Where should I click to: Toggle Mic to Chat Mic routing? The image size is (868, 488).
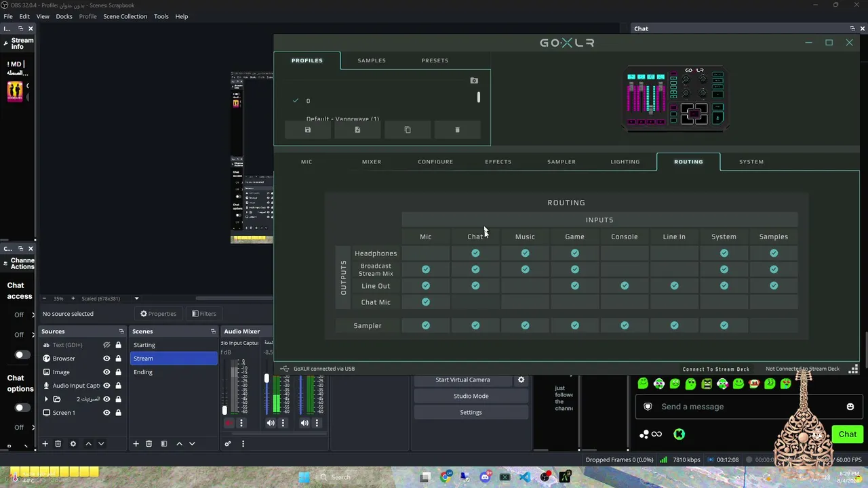coord(426,302)
